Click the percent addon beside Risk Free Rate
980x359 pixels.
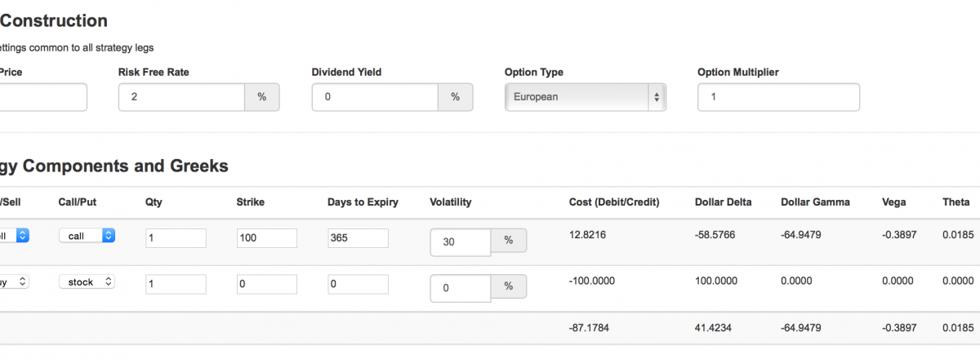[x=262, y=97]
